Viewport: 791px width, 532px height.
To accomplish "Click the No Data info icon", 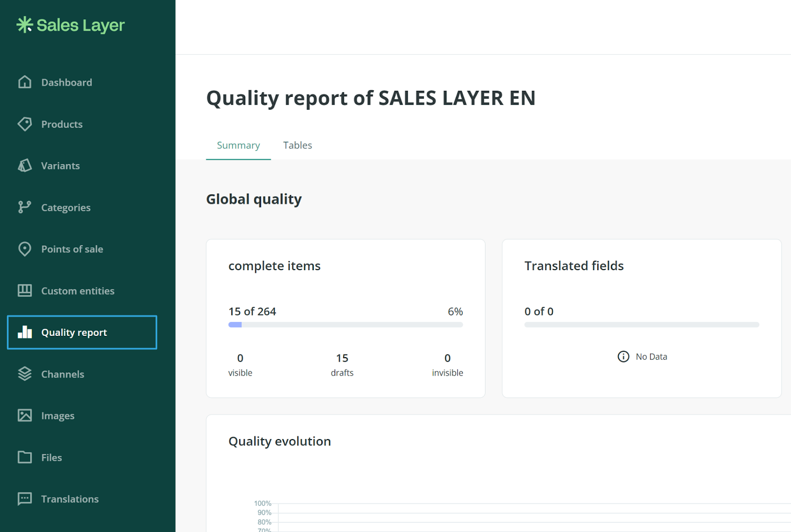I will pyautogui.click(x=623, y=357).
